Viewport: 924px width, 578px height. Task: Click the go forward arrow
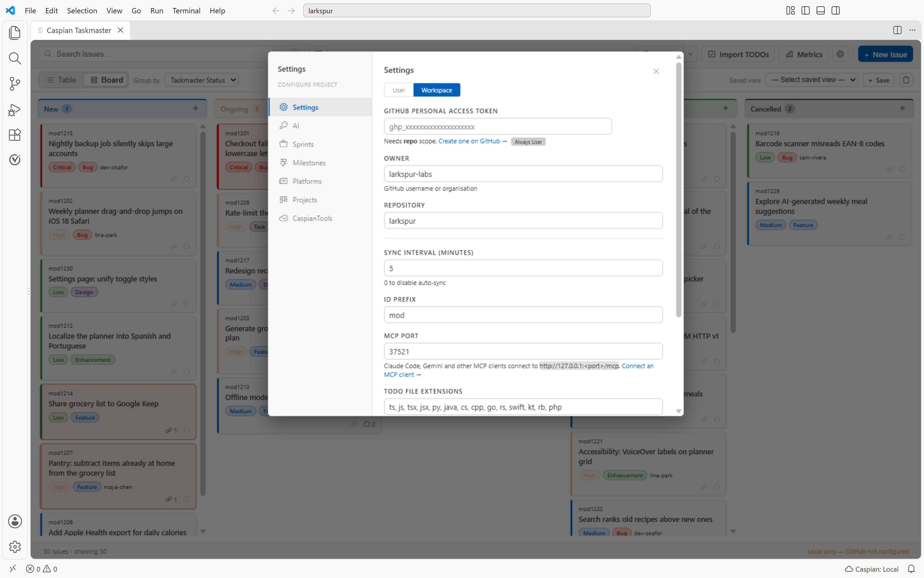pos(291,11)
